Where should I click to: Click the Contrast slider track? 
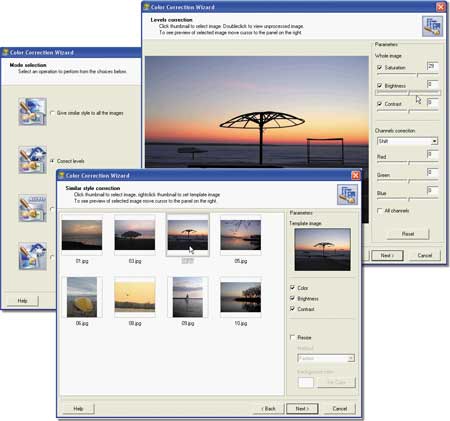pyautogui.click(x=407, y=112)
